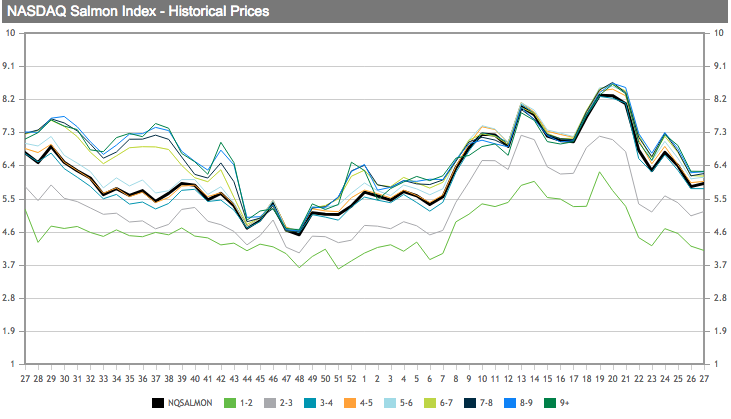
Task: Click the light green 1-2 legend swatch
Action: tap(230, 403)
